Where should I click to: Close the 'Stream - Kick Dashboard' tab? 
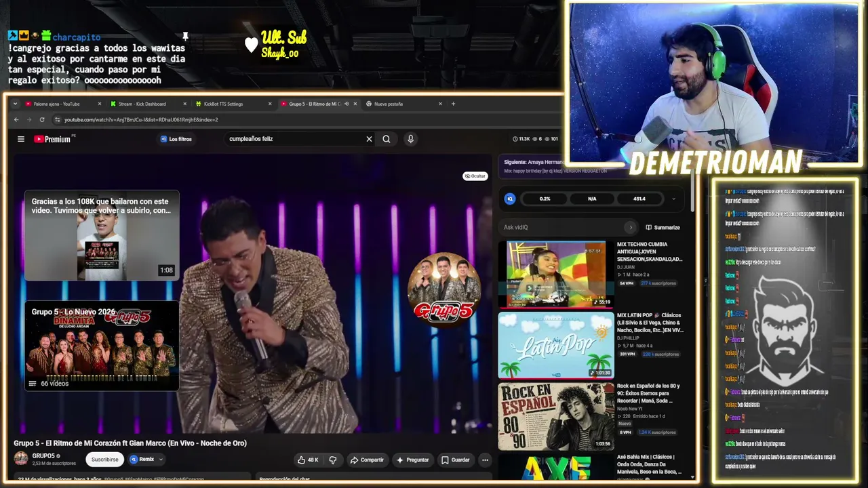(x=184, y=104)
